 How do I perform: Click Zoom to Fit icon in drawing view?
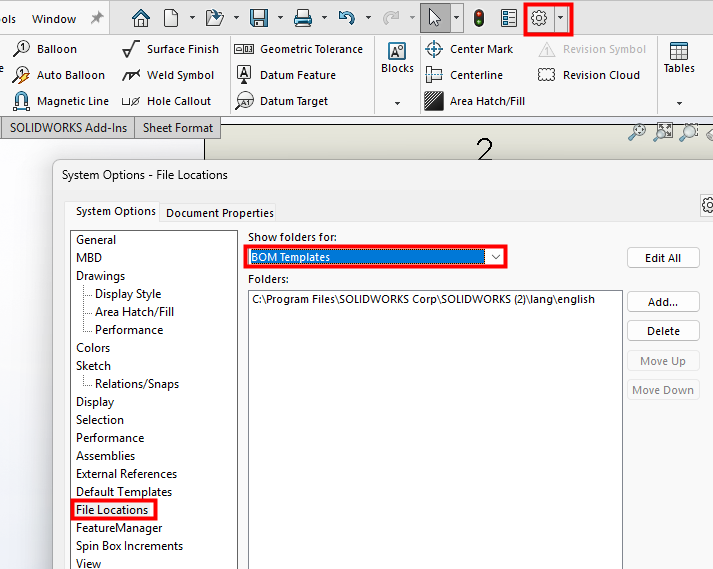[663, 132]
